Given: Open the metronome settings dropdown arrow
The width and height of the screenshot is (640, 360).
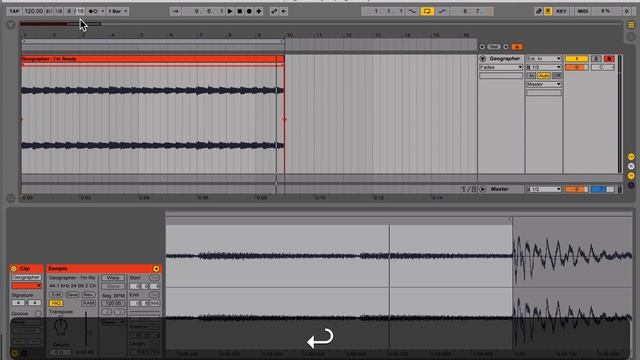Looking at the screenshot, I should tap(102, 11).
